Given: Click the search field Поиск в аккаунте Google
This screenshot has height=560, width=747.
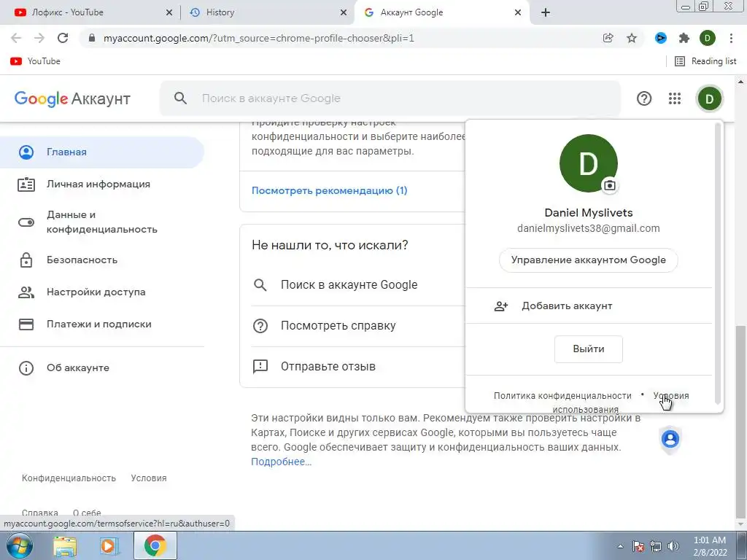Looking at the screenshot, I should click(390, 98).
